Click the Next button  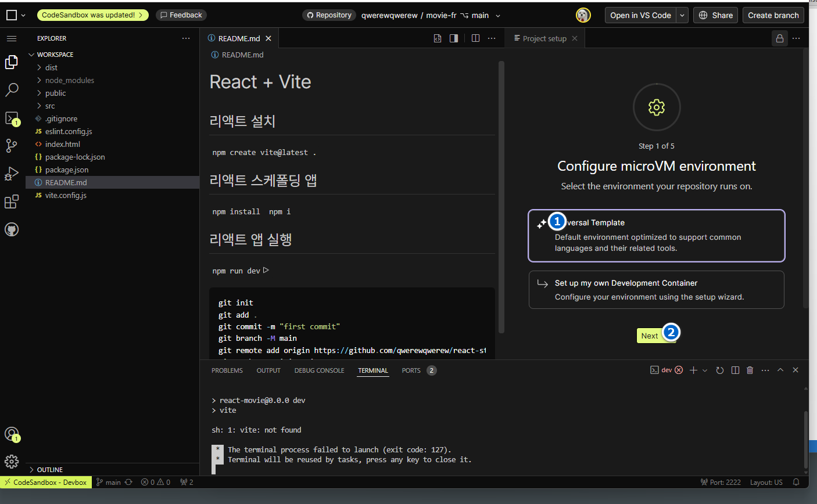(x=650, y=336)
